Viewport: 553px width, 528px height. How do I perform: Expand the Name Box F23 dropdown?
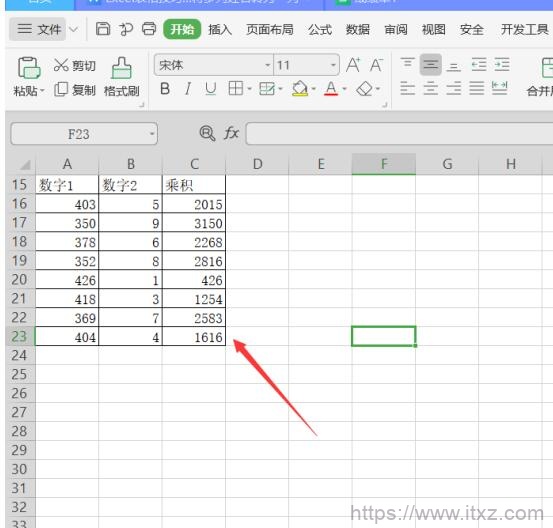click(x=152, y=134)
